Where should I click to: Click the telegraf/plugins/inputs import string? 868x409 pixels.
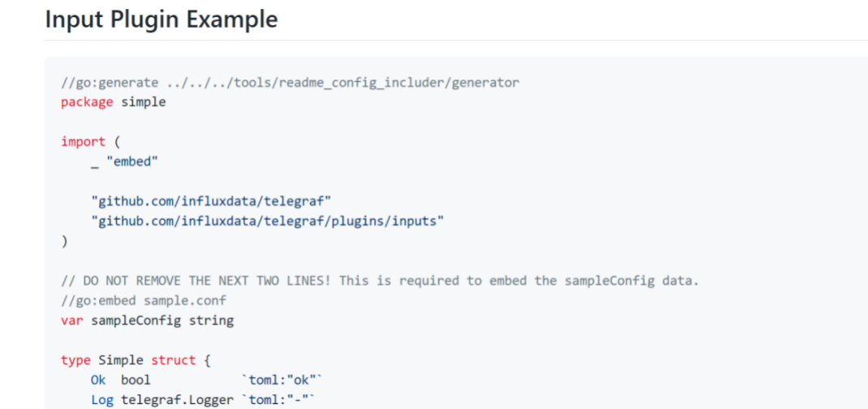[268, 222]
